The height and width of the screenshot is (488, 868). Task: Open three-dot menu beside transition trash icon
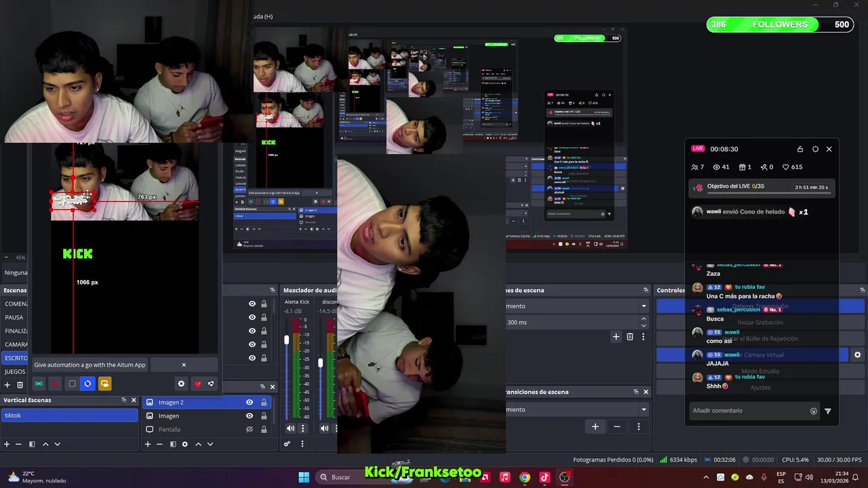[x=643, y=336]
